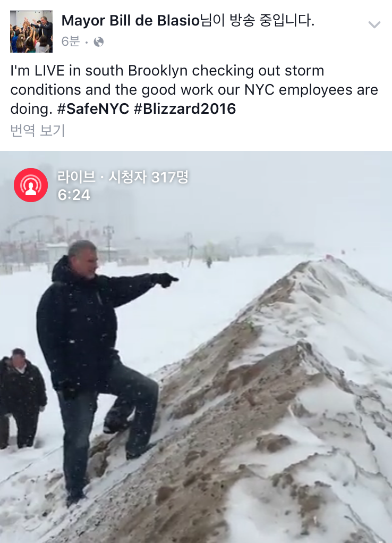
Task: Open the Mayor Bill de Blasio profile name
Action: pyautogui.click(x=131, y=20)
